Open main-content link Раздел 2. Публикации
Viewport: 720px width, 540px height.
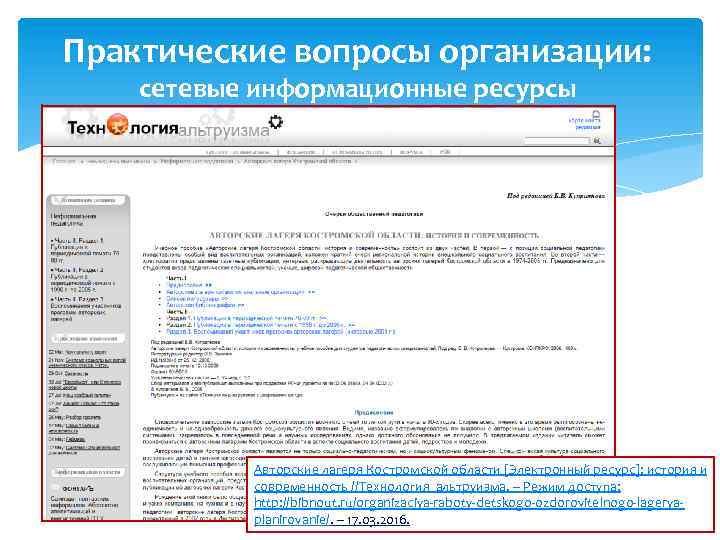[x=260, y=325]
